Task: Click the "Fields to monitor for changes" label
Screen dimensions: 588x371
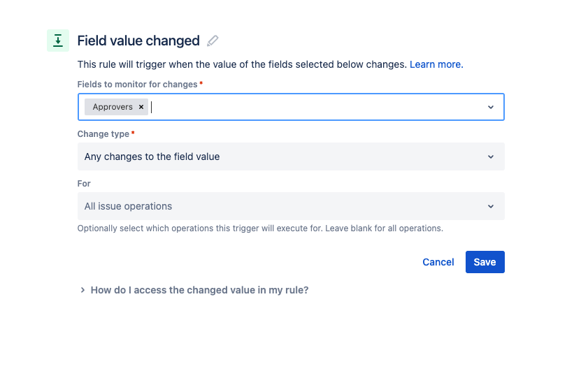Action: [138, 84]
